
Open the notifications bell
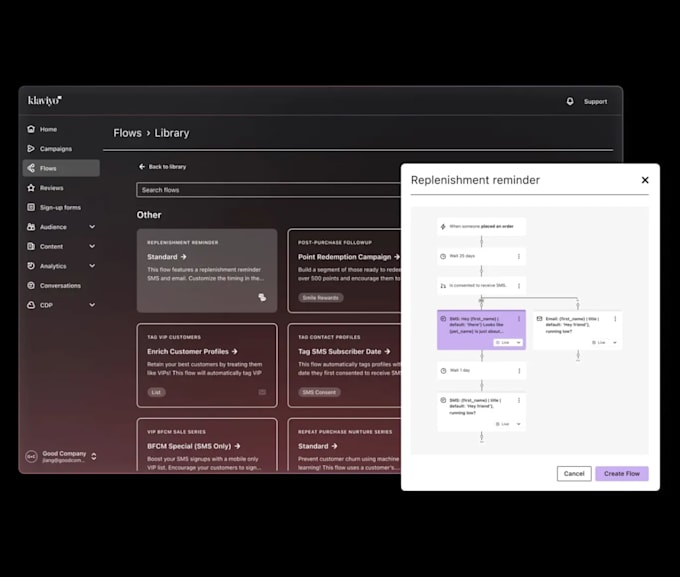pos(570,101)
